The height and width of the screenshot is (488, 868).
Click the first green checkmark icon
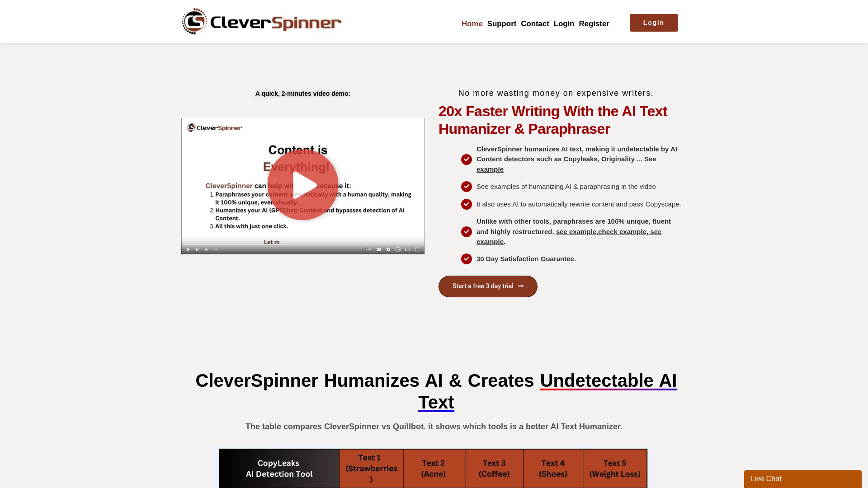(x=466, y=158)
